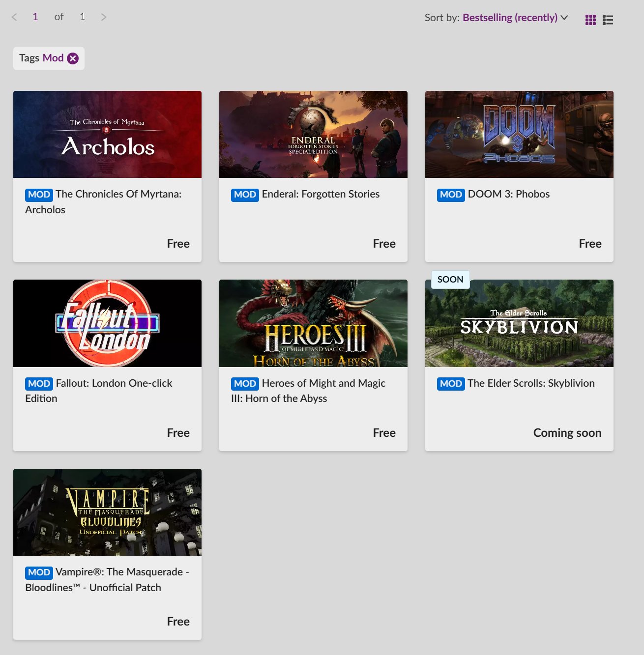
Task: Switch to grid view layout
Action: click(x=590, y=20)
